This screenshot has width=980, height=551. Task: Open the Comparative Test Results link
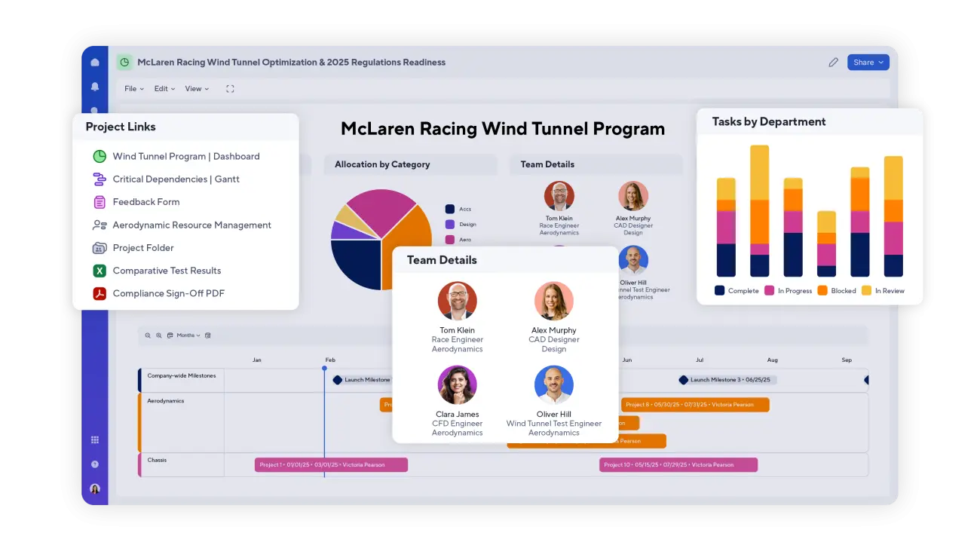pyautogui.click(x=167, y=271)
